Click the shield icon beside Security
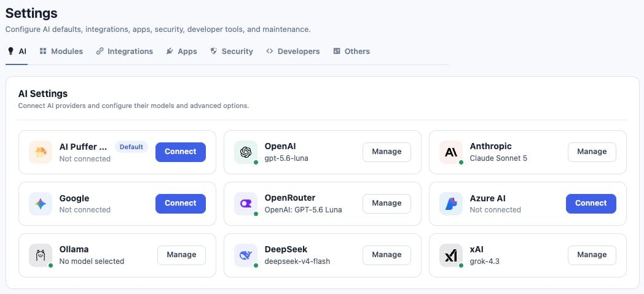This screenshot has width=644, height=294. (x=214, y=52)
